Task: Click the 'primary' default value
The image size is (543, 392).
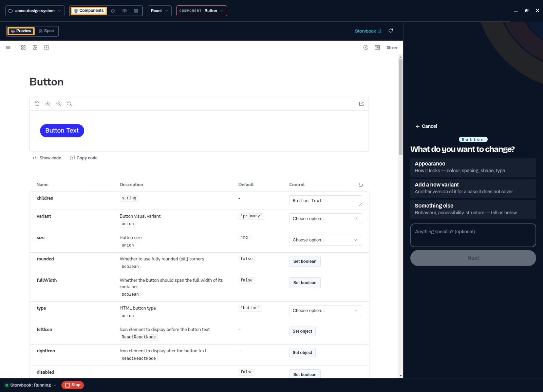Action: (x=251, y=216)
